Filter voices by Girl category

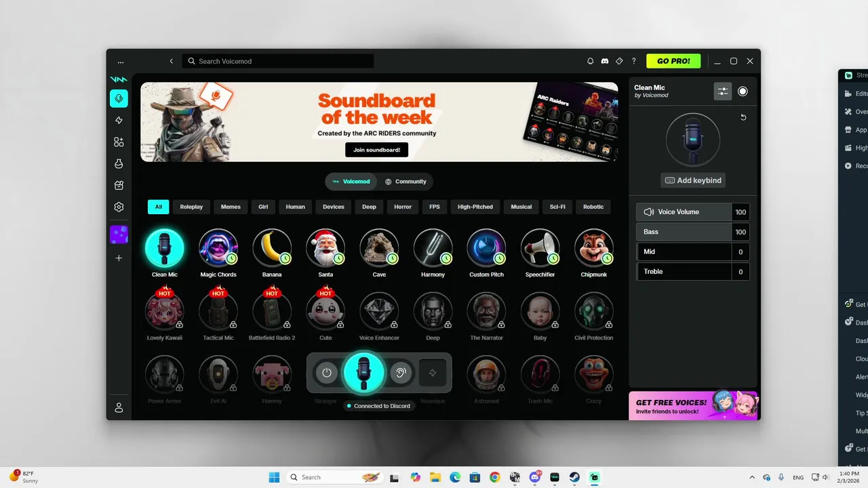tap(263, 207)
